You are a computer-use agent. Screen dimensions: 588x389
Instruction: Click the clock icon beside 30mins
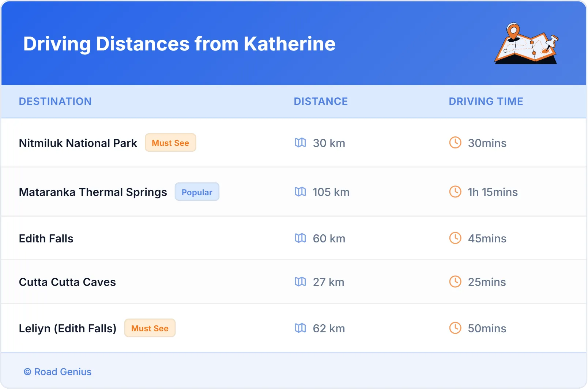pyautogui.click(x=455, y=143)
